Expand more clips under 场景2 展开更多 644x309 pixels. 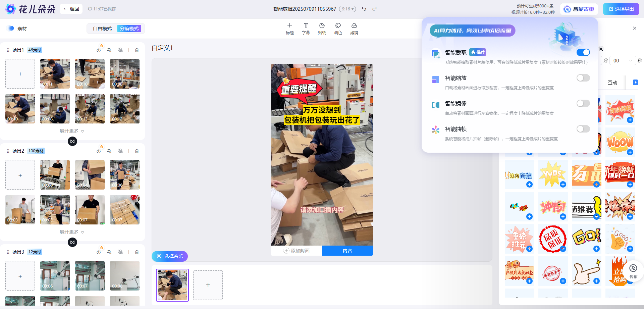[x=72, y=232]
